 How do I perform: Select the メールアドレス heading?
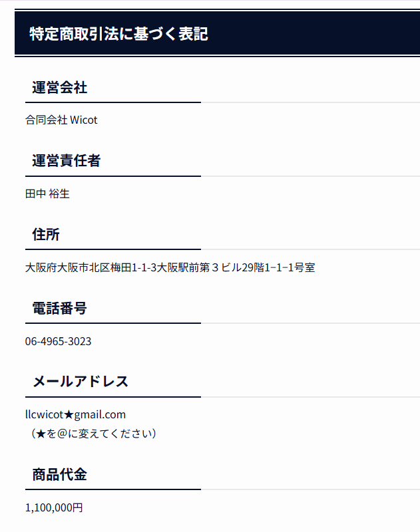pyautogui.click(x=81, y=381)
